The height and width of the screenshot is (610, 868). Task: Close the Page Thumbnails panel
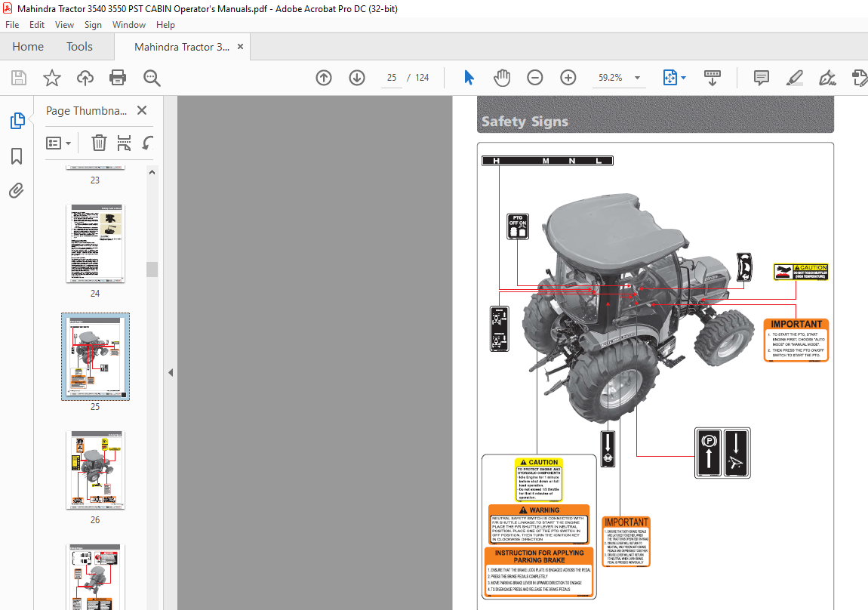pyautogui.click(x=142, y=111)
